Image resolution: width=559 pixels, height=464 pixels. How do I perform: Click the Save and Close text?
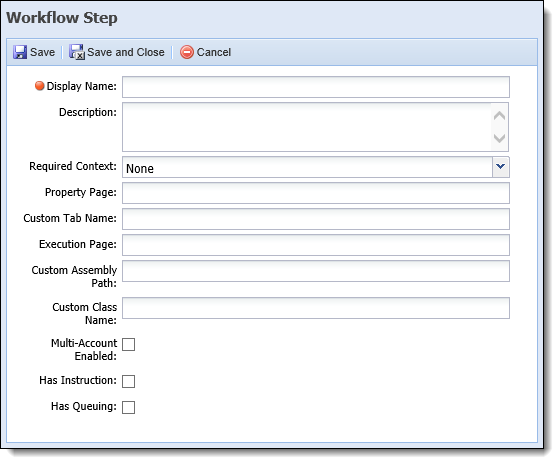click(126, 52)
